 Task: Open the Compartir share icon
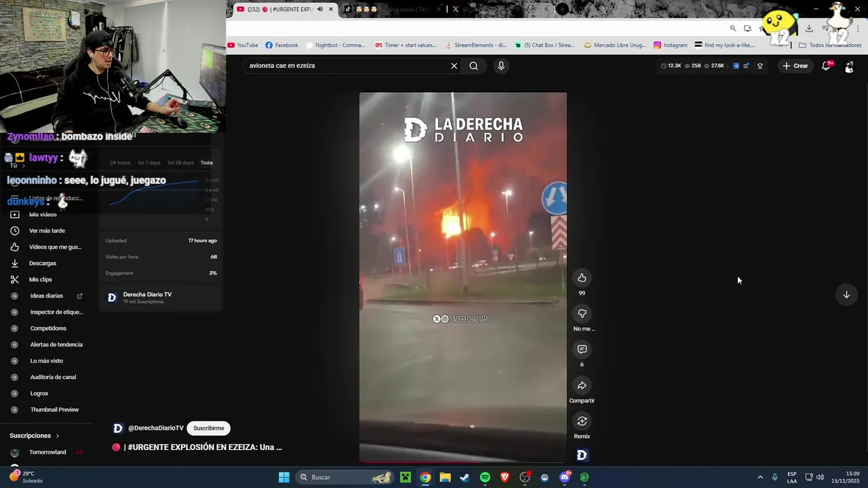[582, 386]
